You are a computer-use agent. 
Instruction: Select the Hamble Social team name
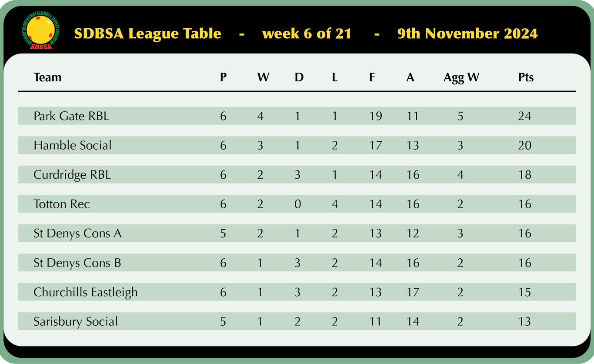72,145
